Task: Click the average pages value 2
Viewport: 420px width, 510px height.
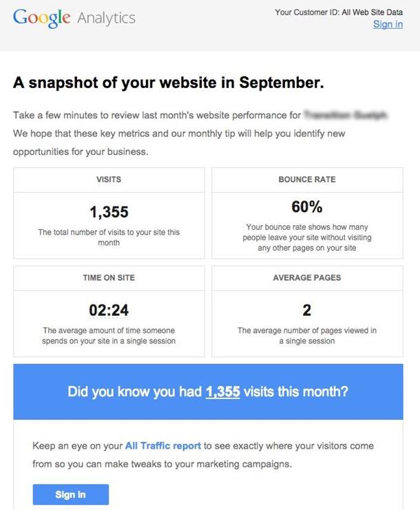Action: coord(307,310)
